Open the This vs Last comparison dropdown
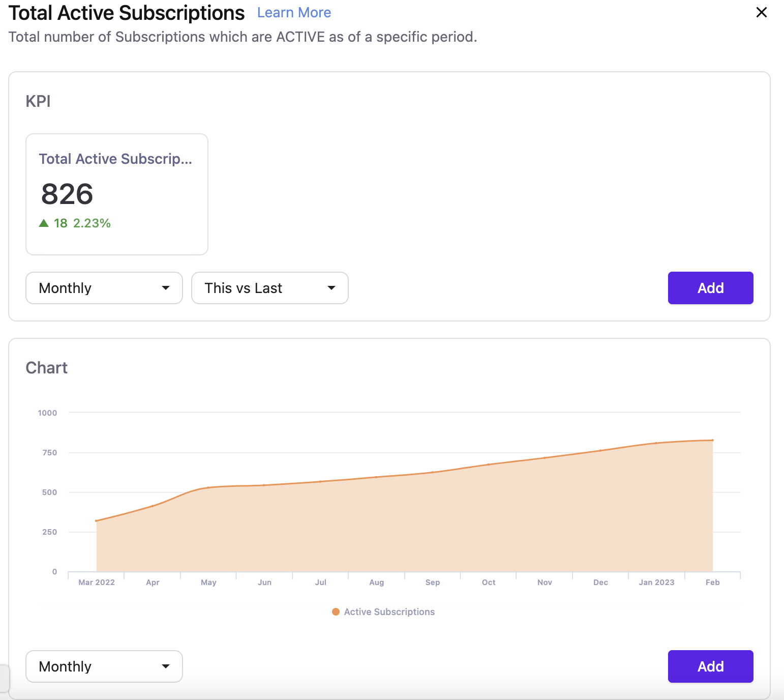The height and width of the screenshot is (700, 784). (269, 288)
